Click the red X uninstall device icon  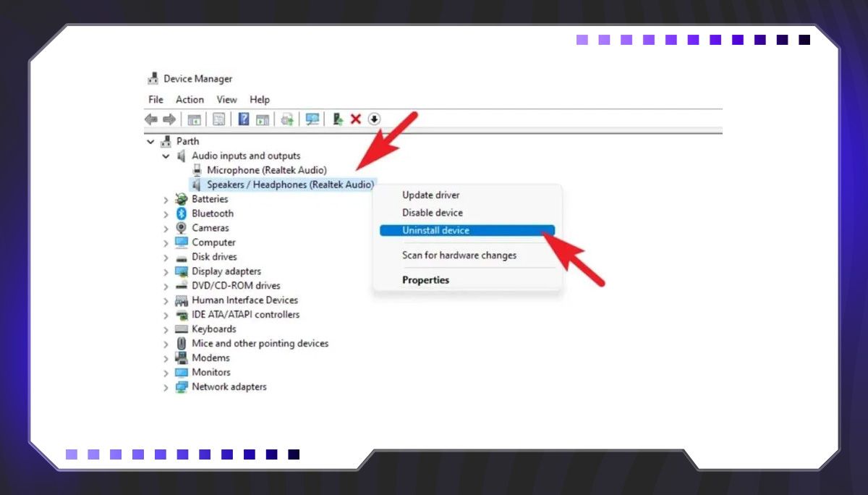[356, 119]
